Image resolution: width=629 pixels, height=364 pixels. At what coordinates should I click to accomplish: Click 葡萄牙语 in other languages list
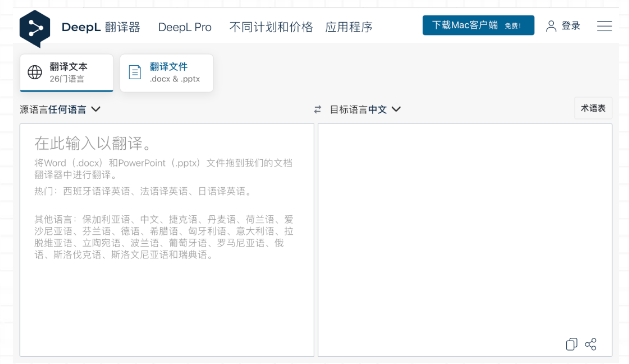pyautogui.click(x=188, y=243)
